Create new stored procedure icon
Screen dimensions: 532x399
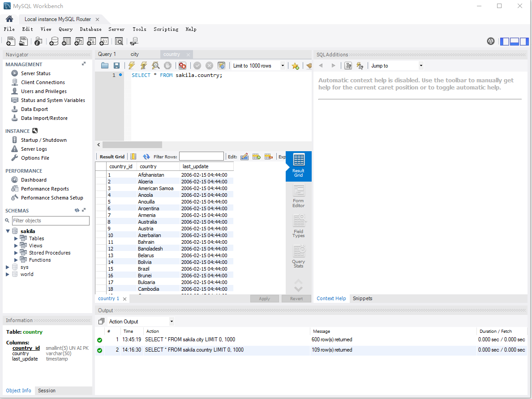(91, 41)
